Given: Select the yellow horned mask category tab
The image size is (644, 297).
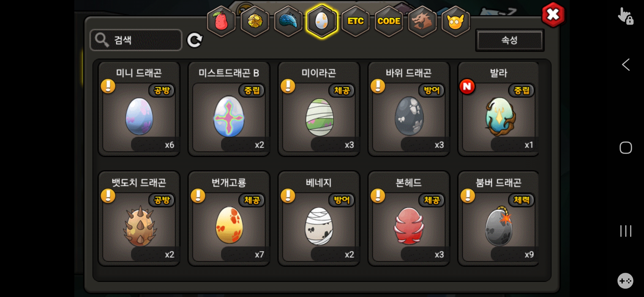Looking at the screenshot, I should click(456, 21).
